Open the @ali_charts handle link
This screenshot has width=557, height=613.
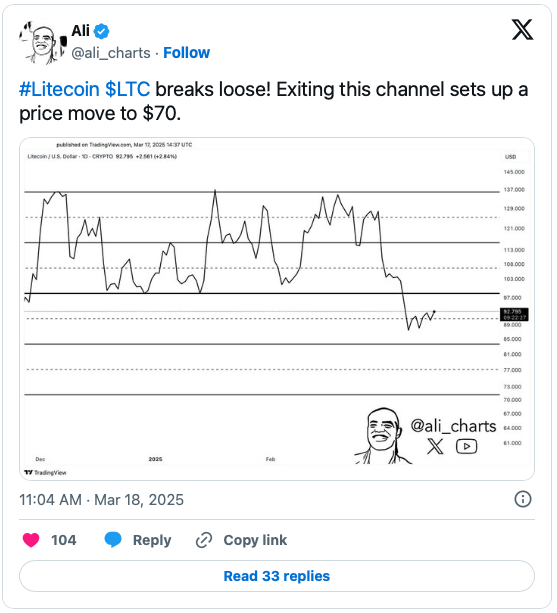(111, 53)
